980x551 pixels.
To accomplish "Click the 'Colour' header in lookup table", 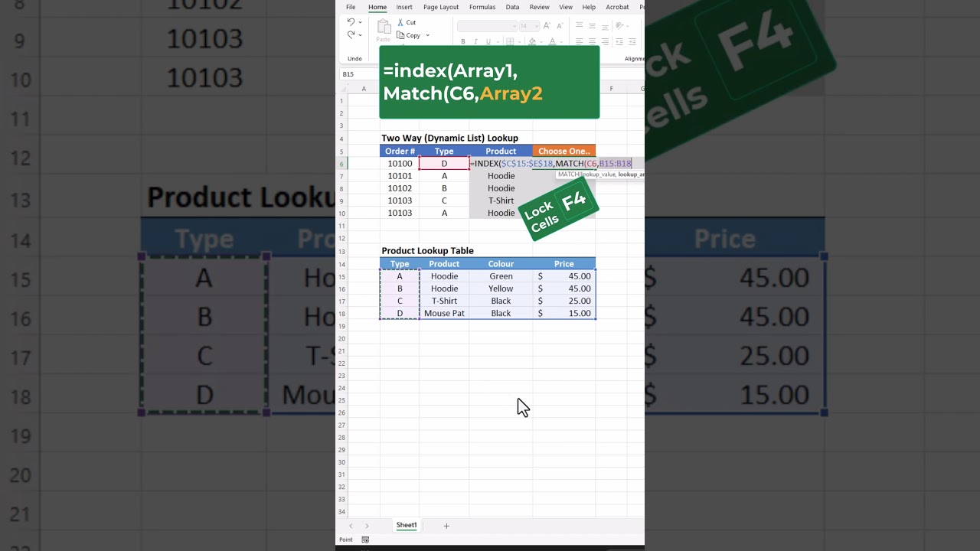I will (x=501, y=264).
